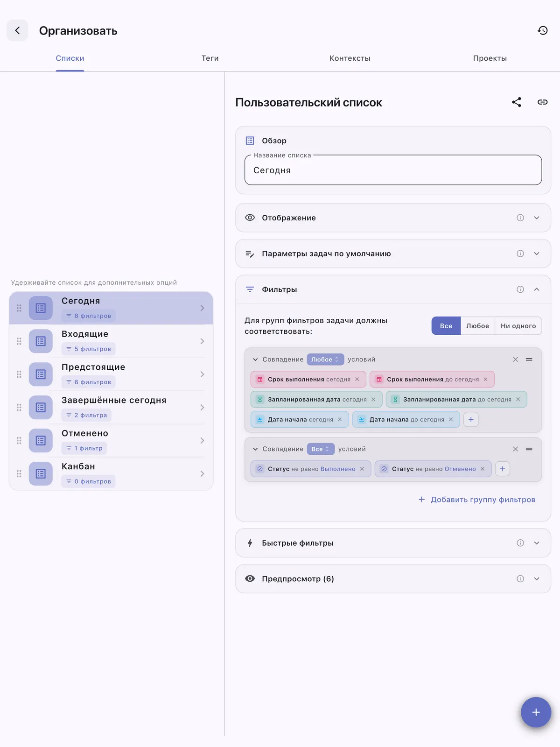Click the Входящие list icon

coord(41,341)
